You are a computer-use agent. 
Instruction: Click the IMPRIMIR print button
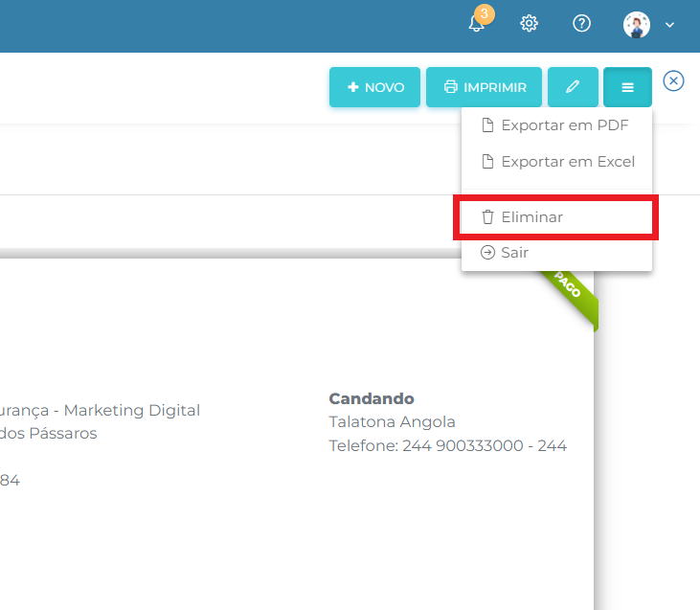pyautogui.click(x=484, y=87)
